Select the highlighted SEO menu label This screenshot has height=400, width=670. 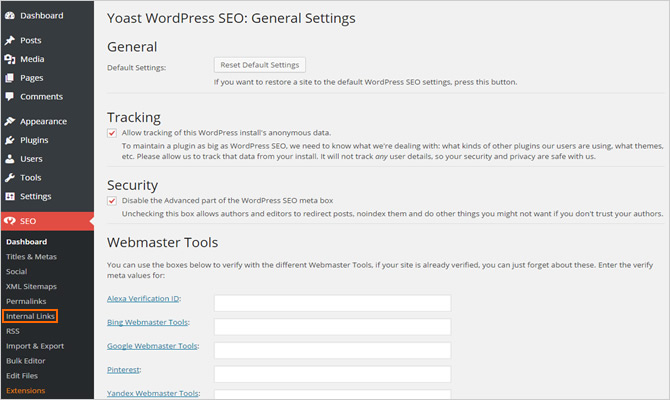click(28, 221)
